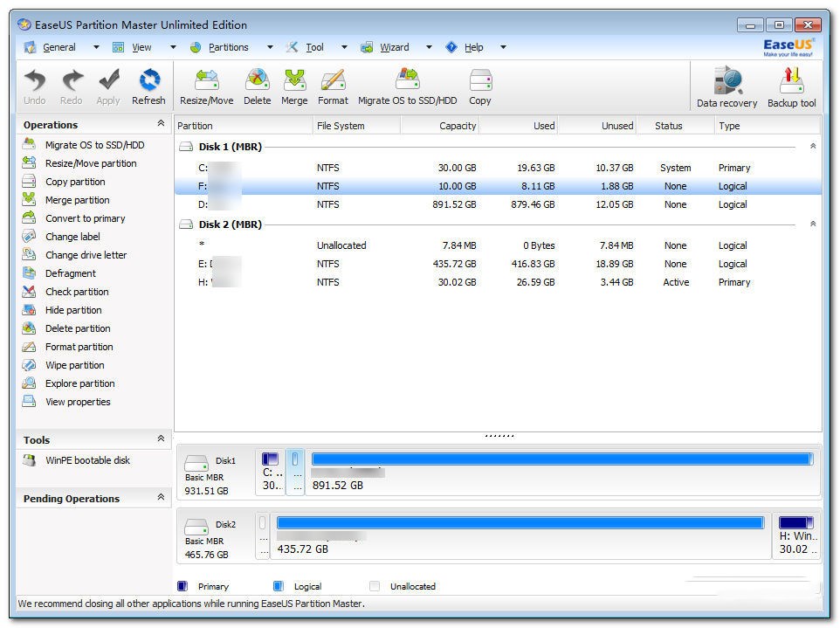Open the Wizard menu
Viewport: 840px width, 628px height.
[x=394, y=47]
